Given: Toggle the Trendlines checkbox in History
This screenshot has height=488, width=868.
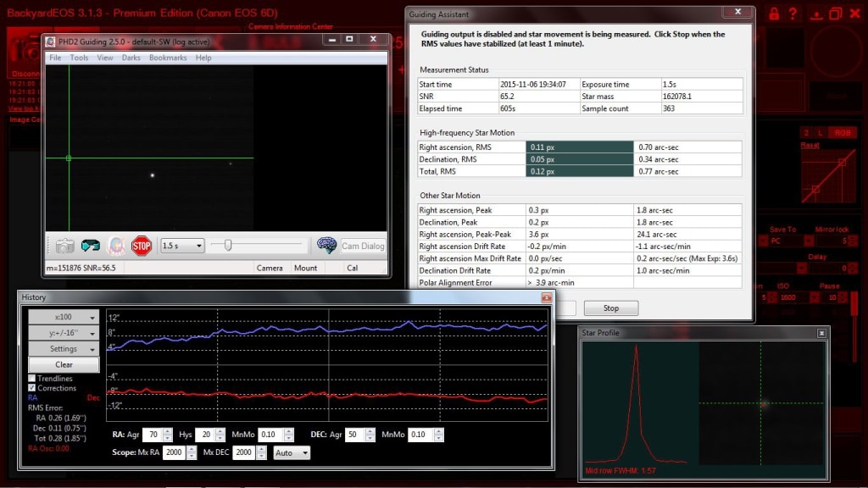Looking at the screenshot, I should pyautogui.click(x=32, y=379).
